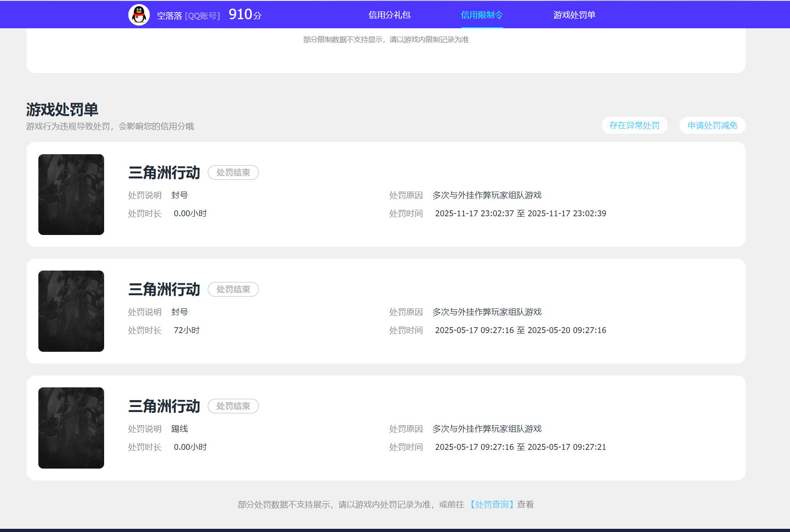Viewport: 790px width, 532px height.
Task: Click the 申请处罚减免 button
Action: point(712,125)
